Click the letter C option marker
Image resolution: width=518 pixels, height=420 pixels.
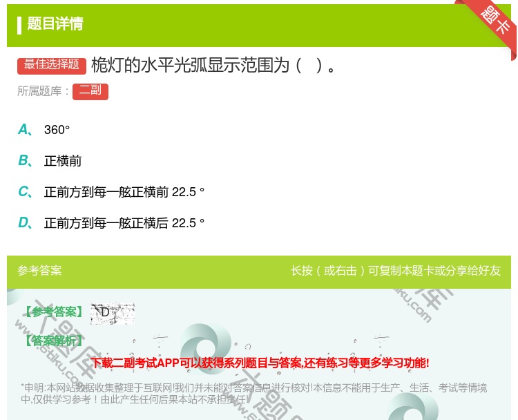point(25,191)
